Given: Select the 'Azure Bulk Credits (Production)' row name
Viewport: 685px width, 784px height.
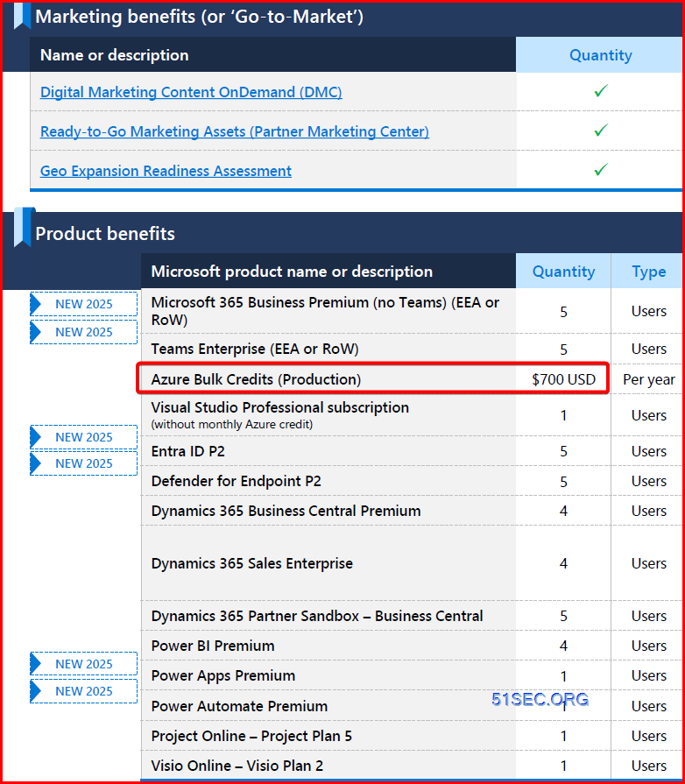Looking at the screenshot, I should pyautogui.click(x=256, y=379).
